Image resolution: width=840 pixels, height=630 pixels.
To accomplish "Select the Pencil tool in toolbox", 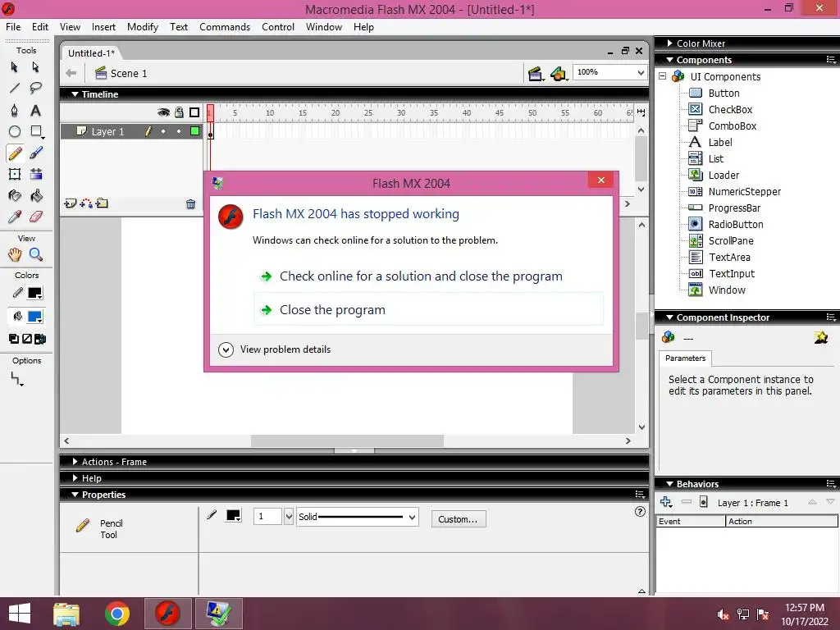I will click(15, 153).
